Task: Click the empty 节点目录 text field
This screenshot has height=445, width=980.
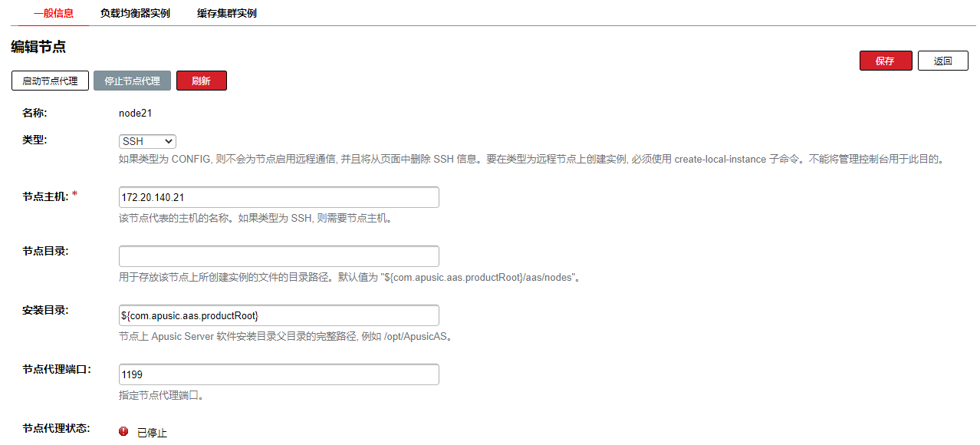Action: 278,256
